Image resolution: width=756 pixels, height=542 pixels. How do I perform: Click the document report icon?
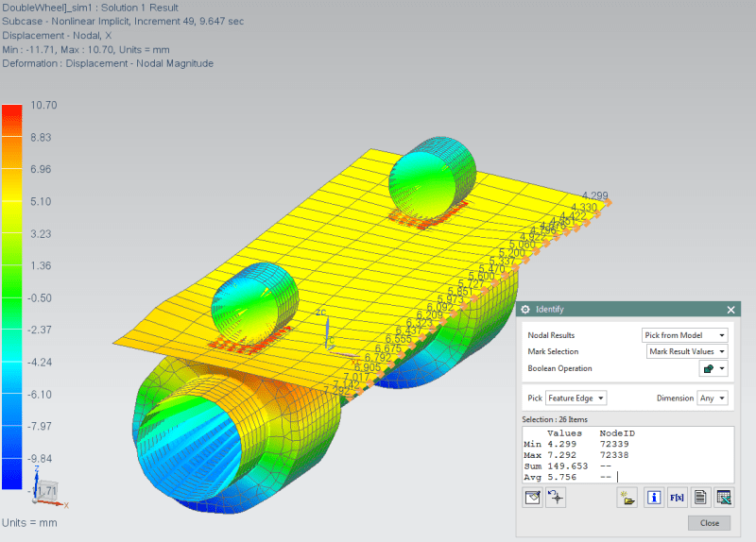700,498
